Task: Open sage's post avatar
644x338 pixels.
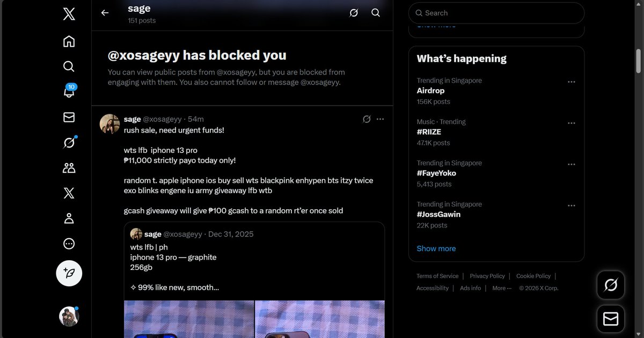Action: pyautogui.click(x=109, y=124)
